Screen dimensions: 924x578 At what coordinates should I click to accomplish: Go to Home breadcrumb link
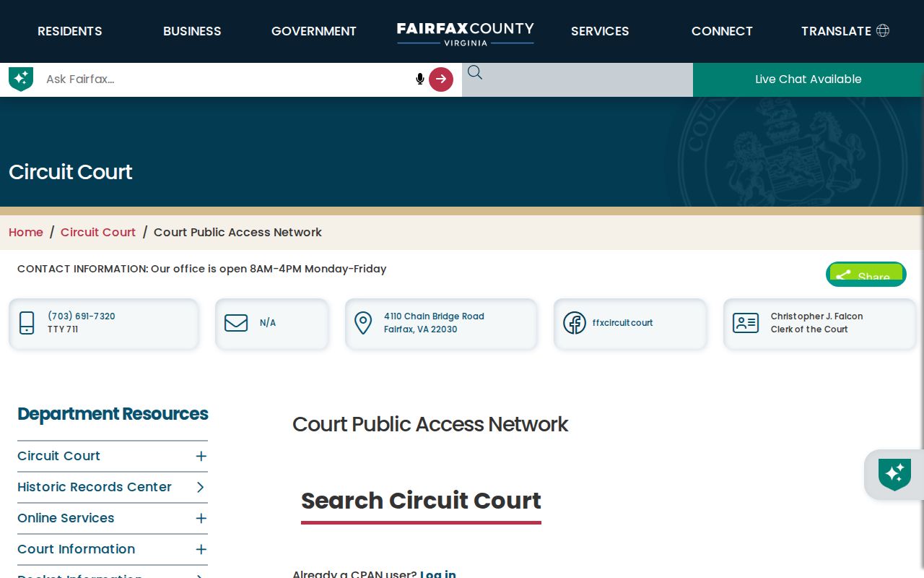coord(26,232)
